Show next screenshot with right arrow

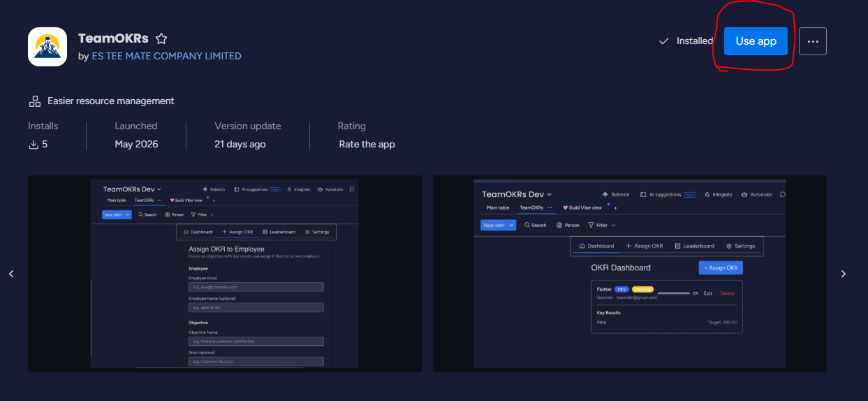click(x=844, y=274)
